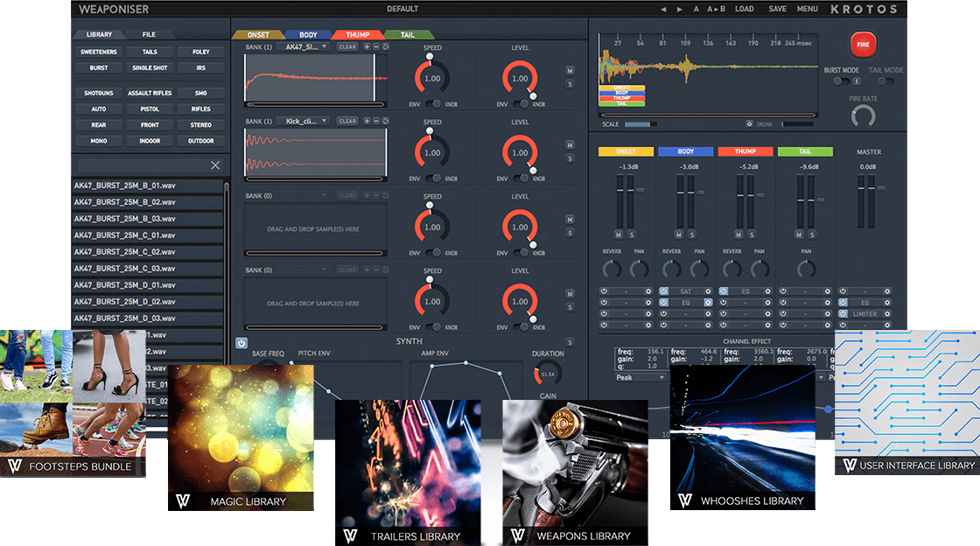This screenshot has height=546, width=980.
Task: Open the MENU in the top bar
Action: (807, 9)
